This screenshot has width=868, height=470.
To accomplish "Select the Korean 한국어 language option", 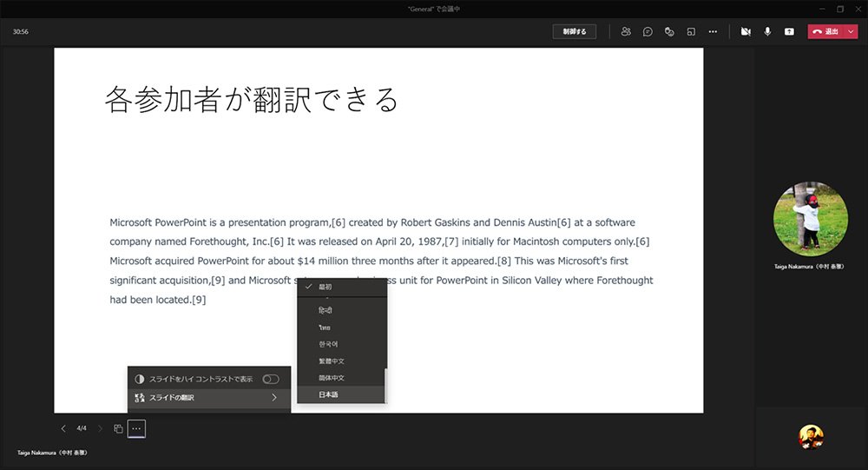I will coord(341,344).
